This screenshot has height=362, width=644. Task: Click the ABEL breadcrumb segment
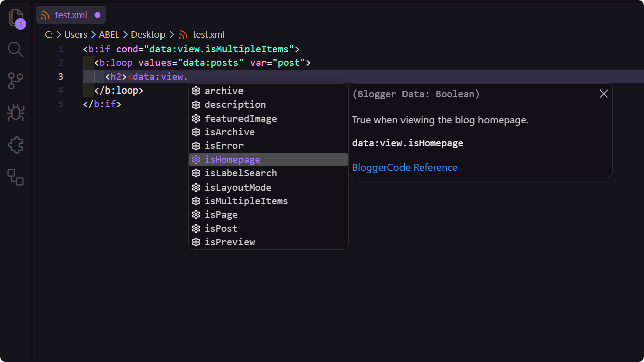[x=109, y=35]
